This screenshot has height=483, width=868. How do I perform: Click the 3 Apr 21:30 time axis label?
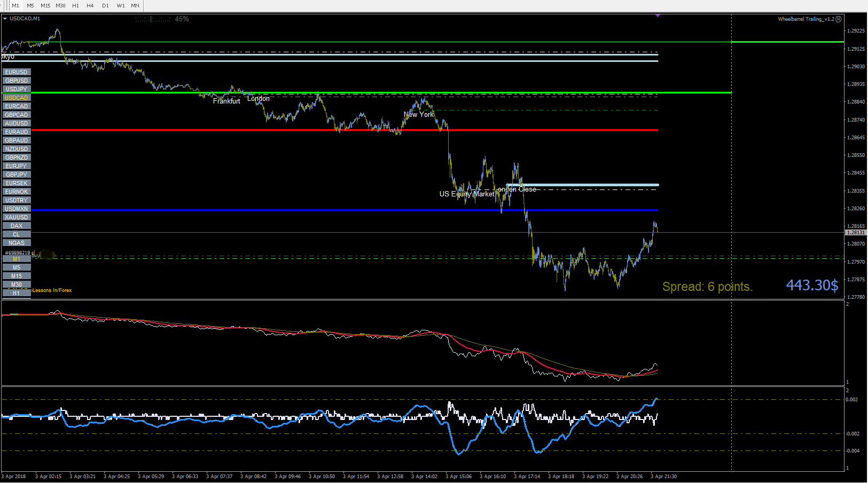pos(663,477)
